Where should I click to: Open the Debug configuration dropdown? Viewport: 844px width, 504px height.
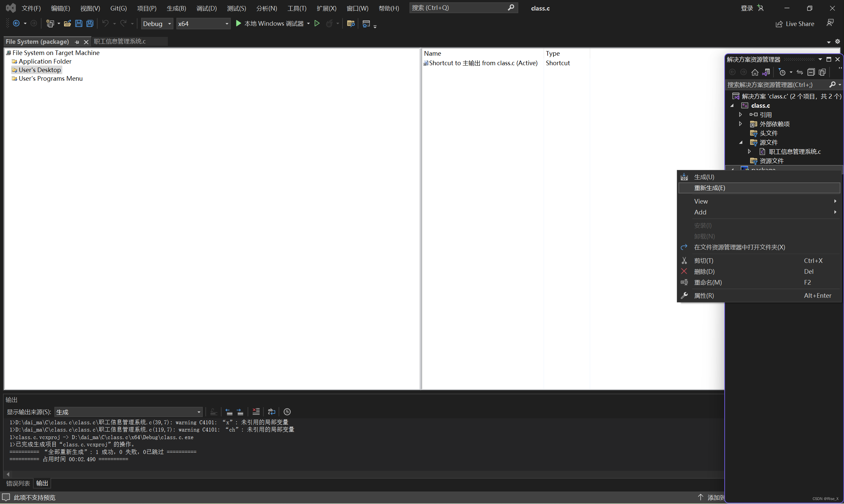(x=157, y=23)
